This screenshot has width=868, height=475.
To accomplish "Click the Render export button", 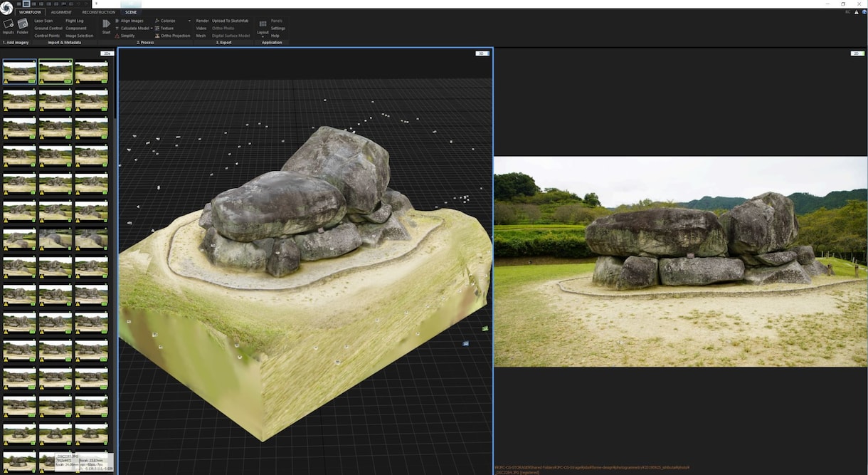I will tap(203, 21).
